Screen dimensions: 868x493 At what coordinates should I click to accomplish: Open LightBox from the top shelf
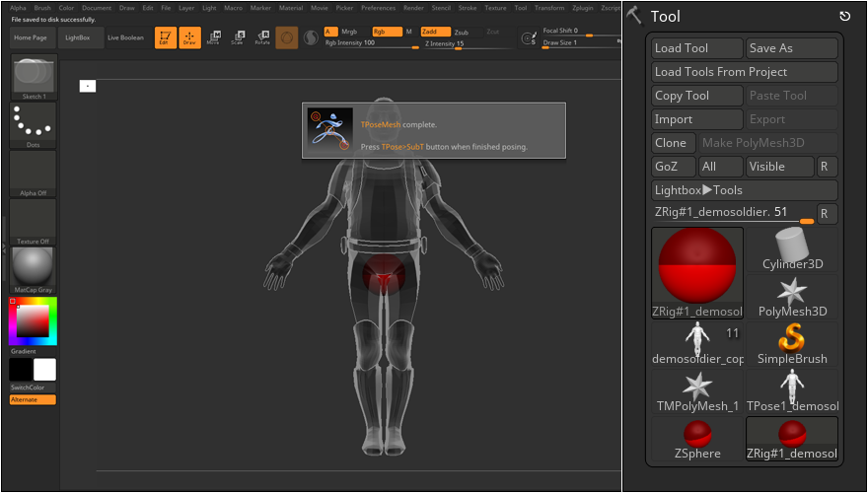81,37
